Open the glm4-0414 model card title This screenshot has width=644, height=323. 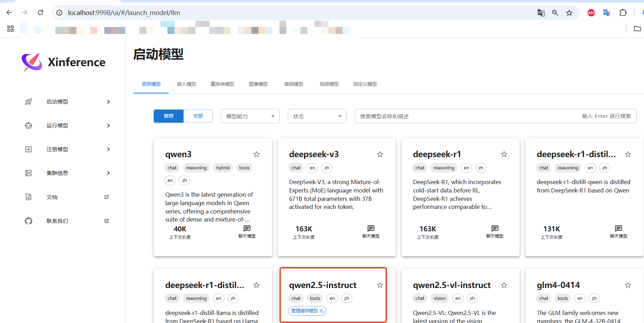[559, 285]
